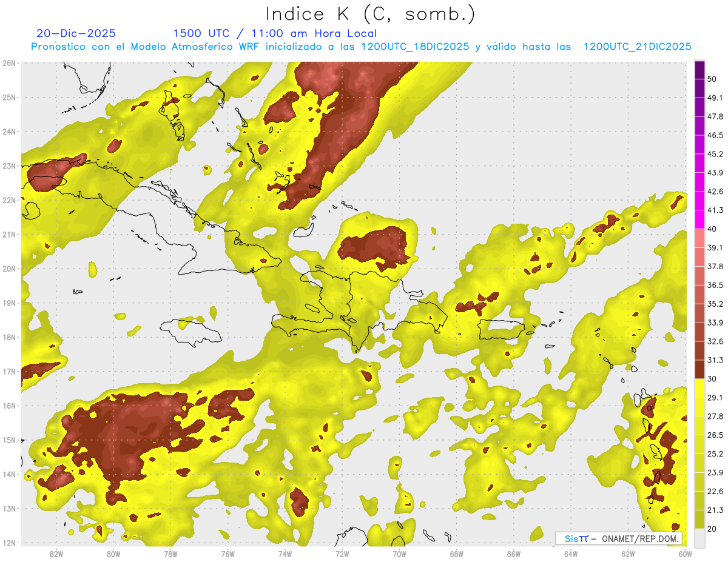The width and height of the screenshot is (728, 562).
Task: Click the "76W" longitude label
Action: [x=227, y=554]
